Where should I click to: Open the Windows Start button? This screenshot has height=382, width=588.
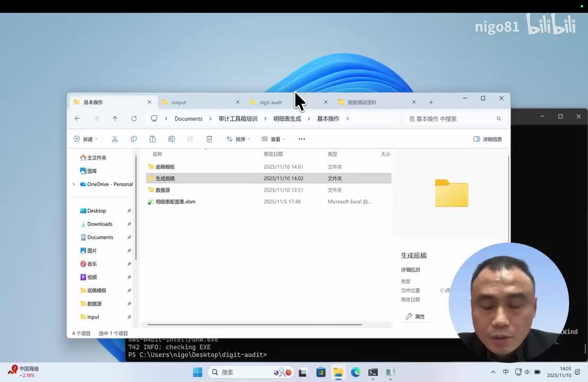(x=197, y=372)
